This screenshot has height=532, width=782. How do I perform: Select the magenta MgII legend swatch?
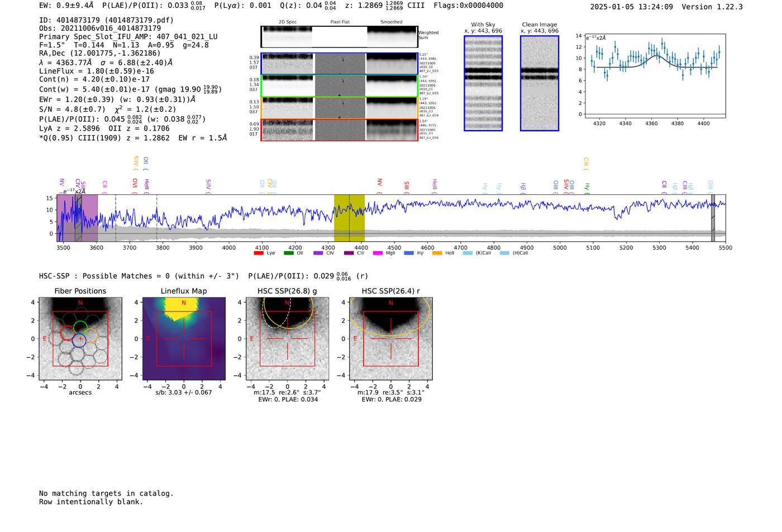[x=378, y=253]
